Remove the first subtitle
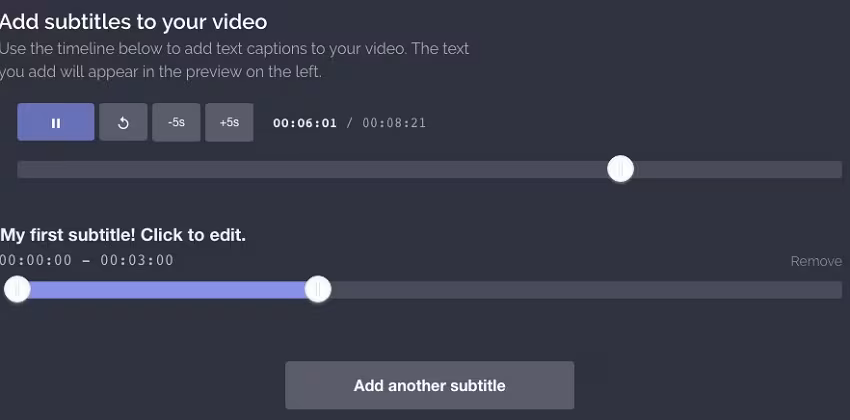The image size is (850, 420). click(x=816, y=261)
